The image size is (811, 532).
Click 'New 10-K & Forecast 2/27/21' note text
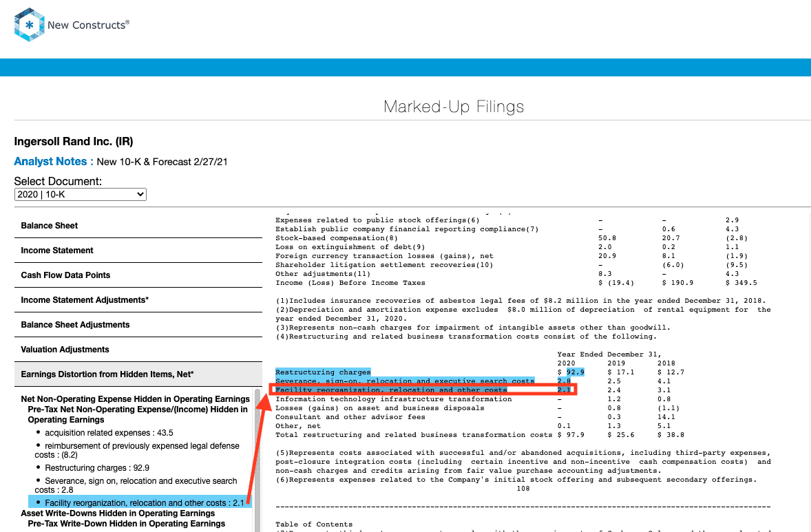click(162, 162)
